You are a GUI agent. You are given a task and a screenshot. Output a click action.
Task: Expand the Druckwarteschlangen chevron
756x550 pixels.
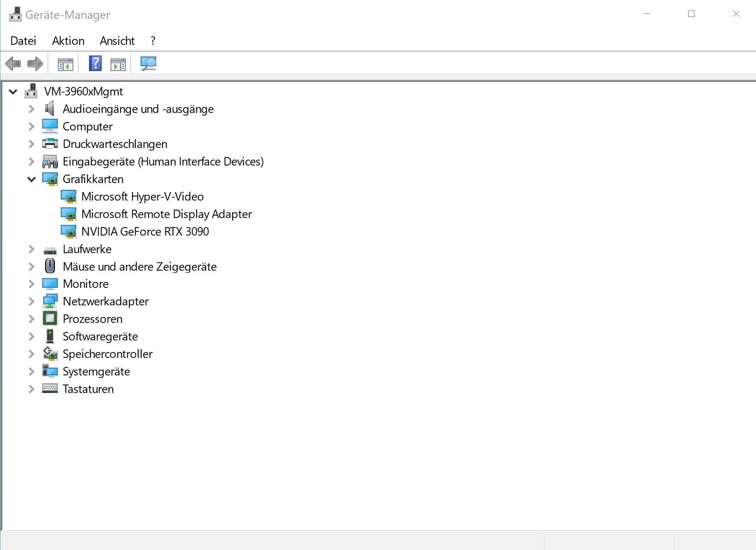(31, 144)
